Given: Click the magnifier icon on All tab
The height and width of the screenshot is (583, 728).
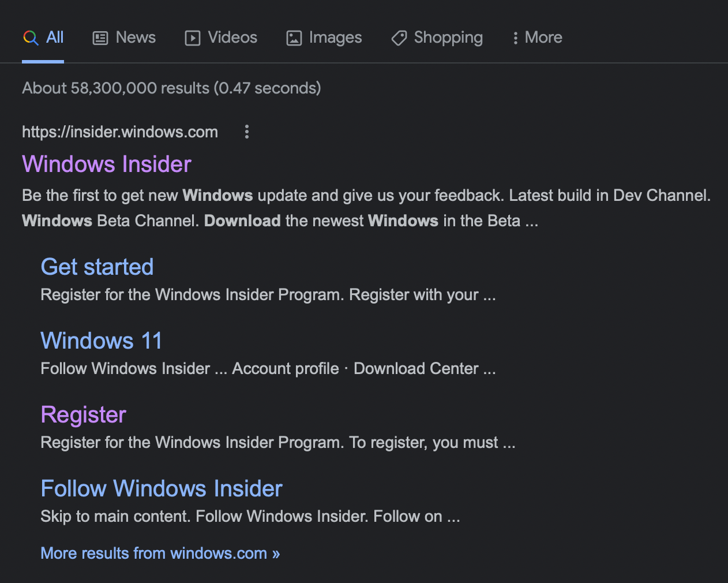Looking at the screenshot, I should tap(31, 38).
